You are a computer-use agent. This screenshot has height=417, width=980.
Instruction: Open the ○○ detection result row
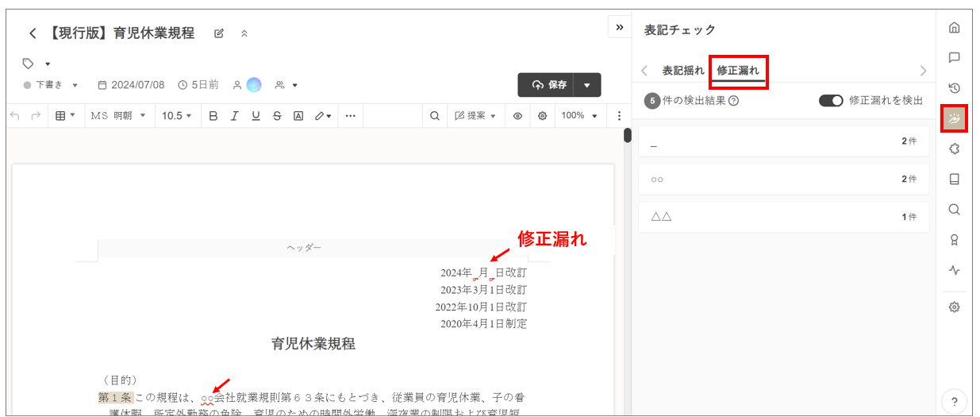782,180
